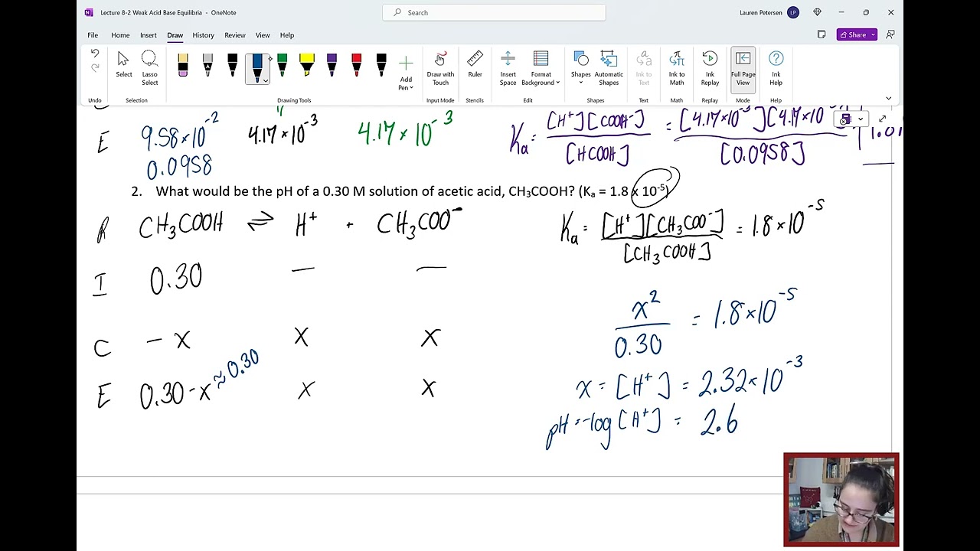Click the Redo arrow
Viewport: 980px width, 551px height.
[95, 68]
